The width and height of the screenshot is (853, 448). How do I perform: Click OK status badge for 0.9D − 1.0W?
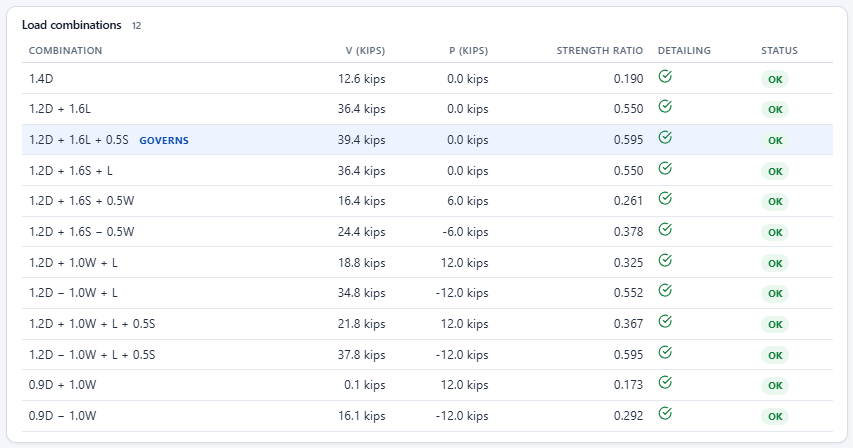775,416
